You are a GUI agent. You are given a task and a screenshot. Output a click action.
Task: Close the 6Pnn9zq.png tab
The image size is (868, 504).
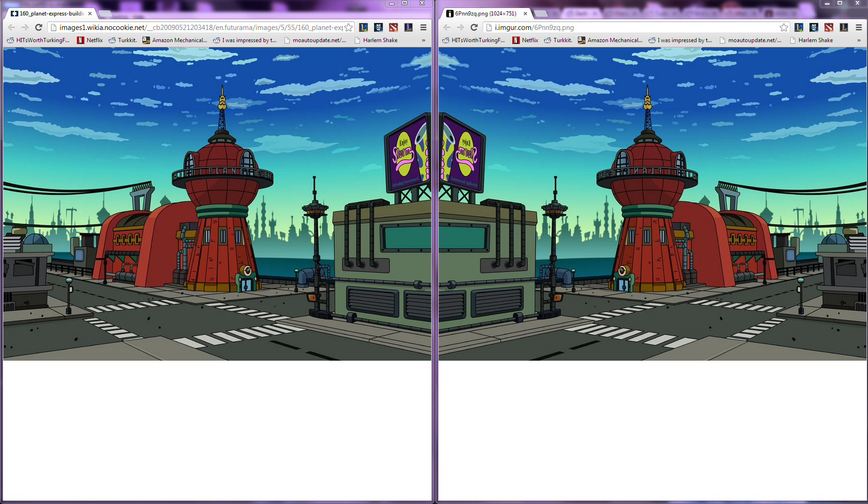[x=525, y=14]
